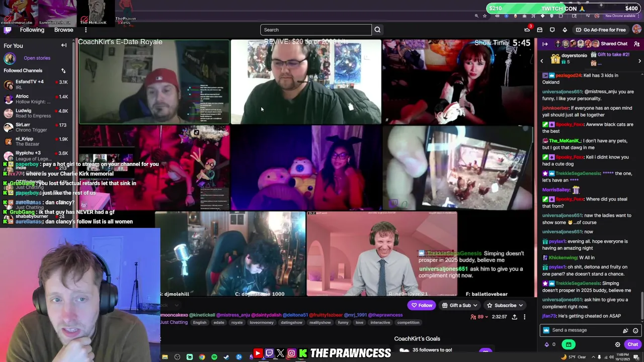Open nl_Kripp channel in sidebar
The width and height of the screenshot is (644, 362).
tap(35, 141)
